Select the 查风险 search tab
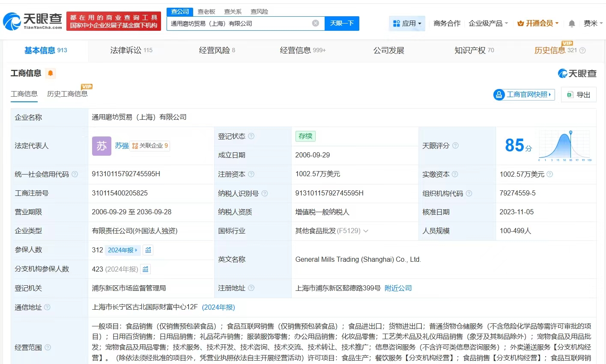 260,12
